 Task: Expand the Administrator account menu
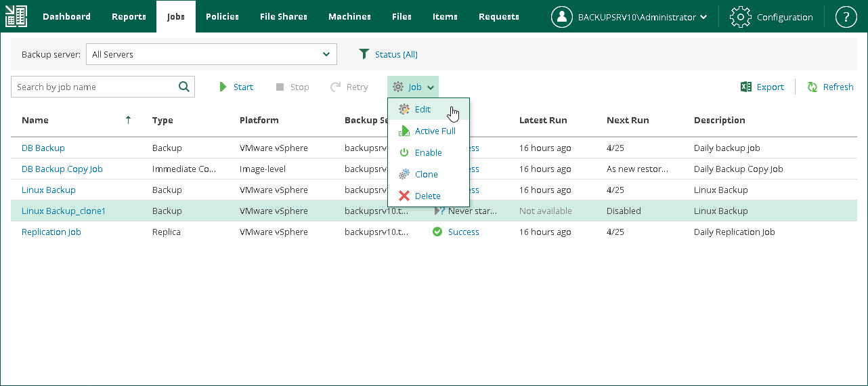(x=704, y=17)
